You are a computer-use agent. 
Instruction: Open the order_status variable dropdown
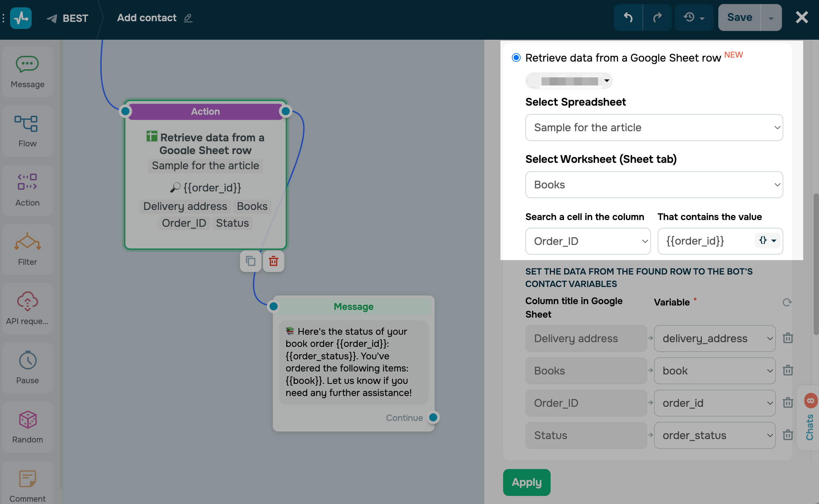pyautogui.click(x=714, y=435)
